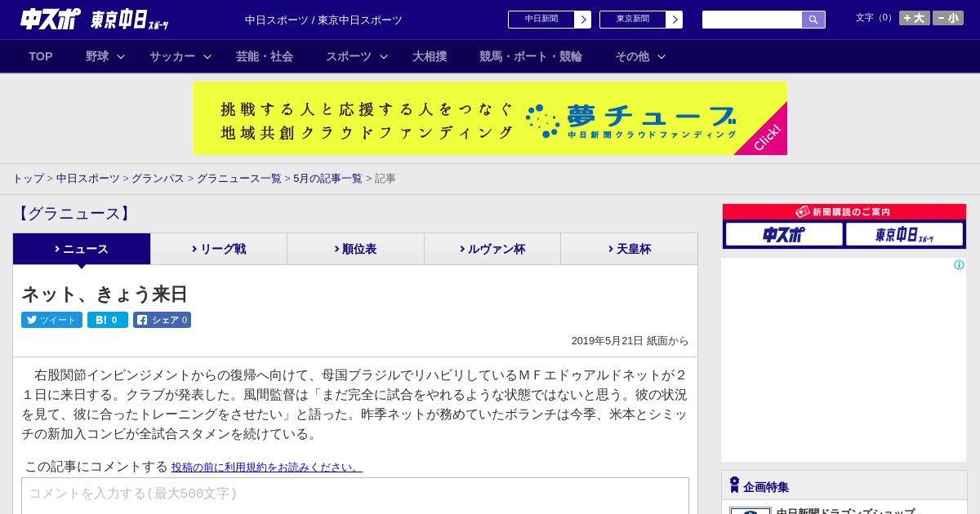This screenshot has width=980, height=514.
Task: Click arrow next to 東京新聞
Action: click(x=675, y=20)
